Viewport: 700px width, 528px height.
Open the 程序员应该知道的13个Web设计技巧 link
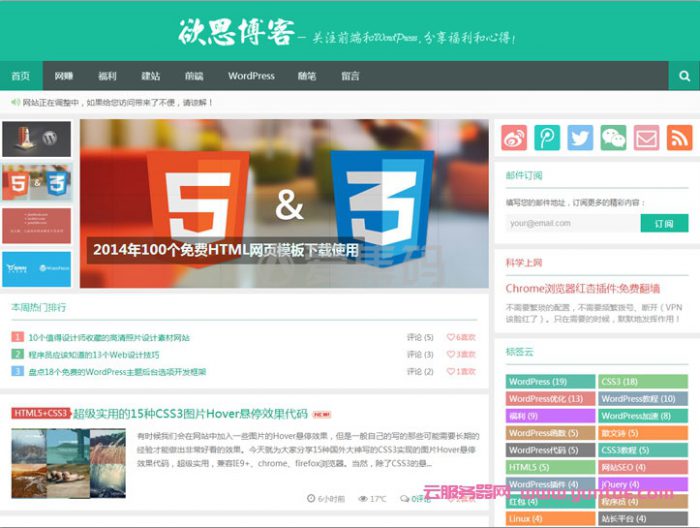93,355
